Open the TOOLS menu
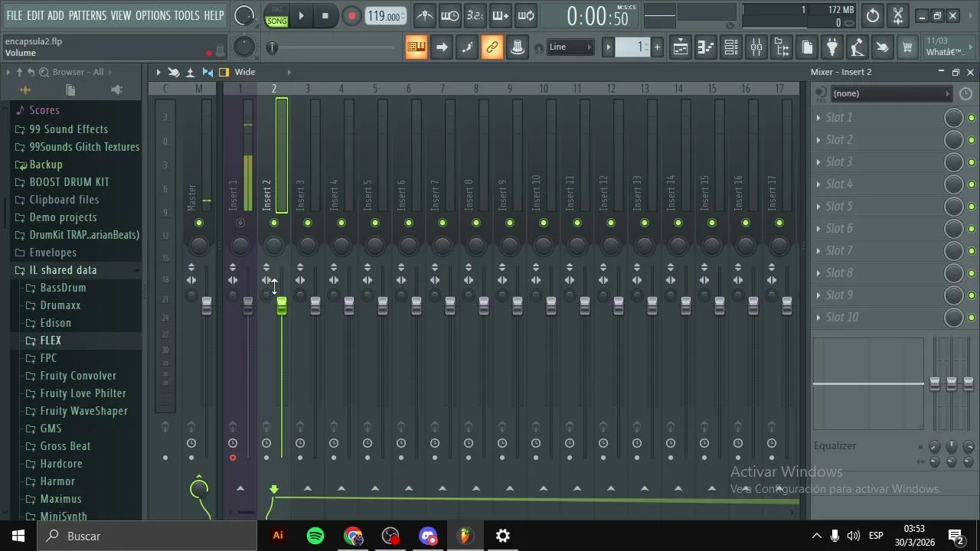The width and height of the screenshot is (980, 551). coord(187,15)
